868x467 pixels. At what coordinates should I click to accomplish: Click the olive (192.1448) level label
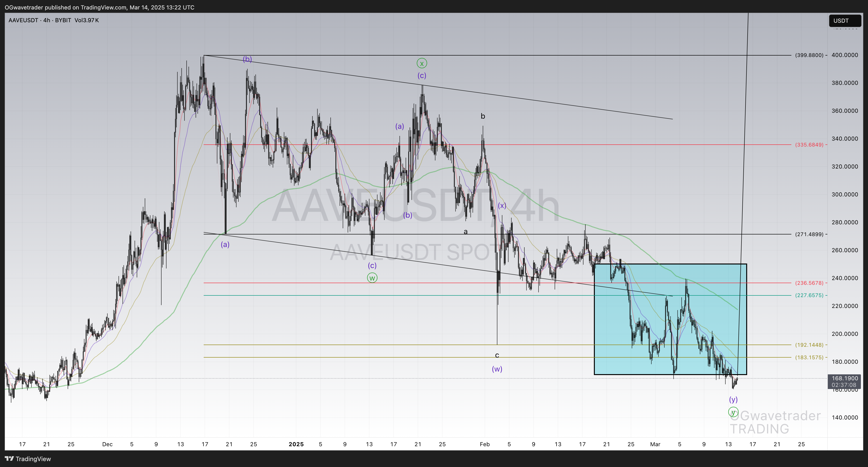[809, 345]
